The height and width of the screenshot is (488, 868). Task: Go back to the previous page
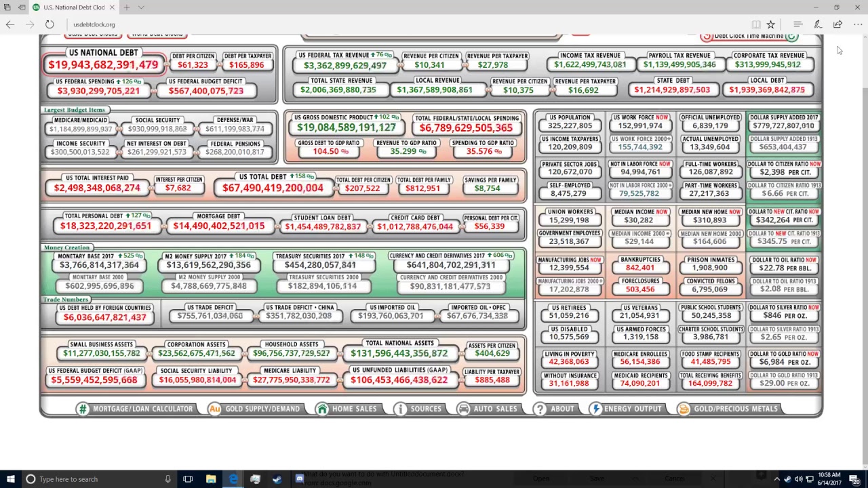[x=10, y=24]
